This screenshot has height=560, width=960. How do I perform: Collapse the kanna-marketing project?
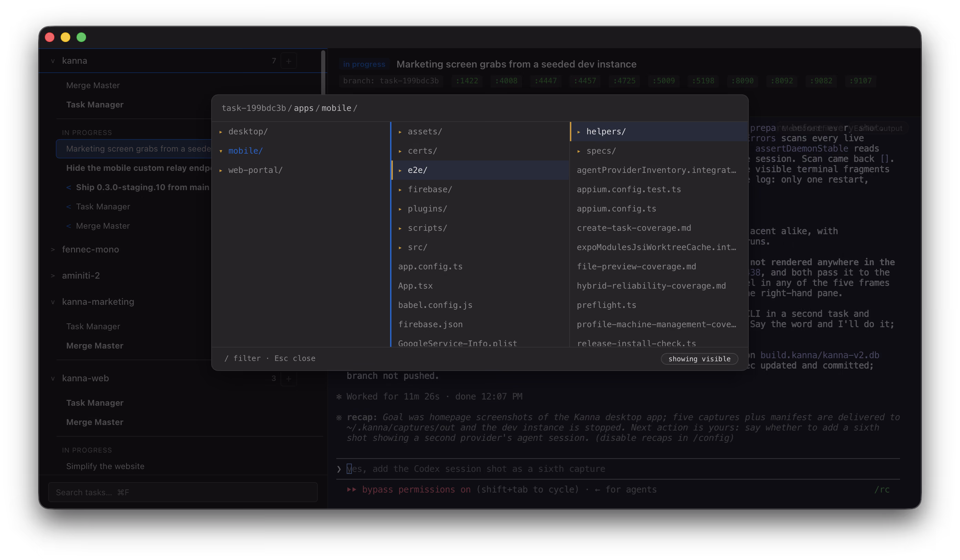pos(53,302)
